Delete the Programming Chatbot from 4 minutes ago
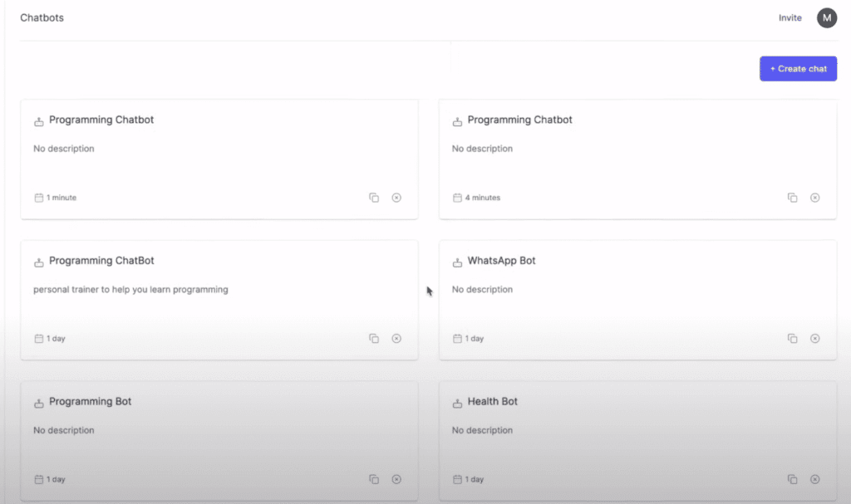The height and width of the screenshot is (504, 851). click(814, 198)
